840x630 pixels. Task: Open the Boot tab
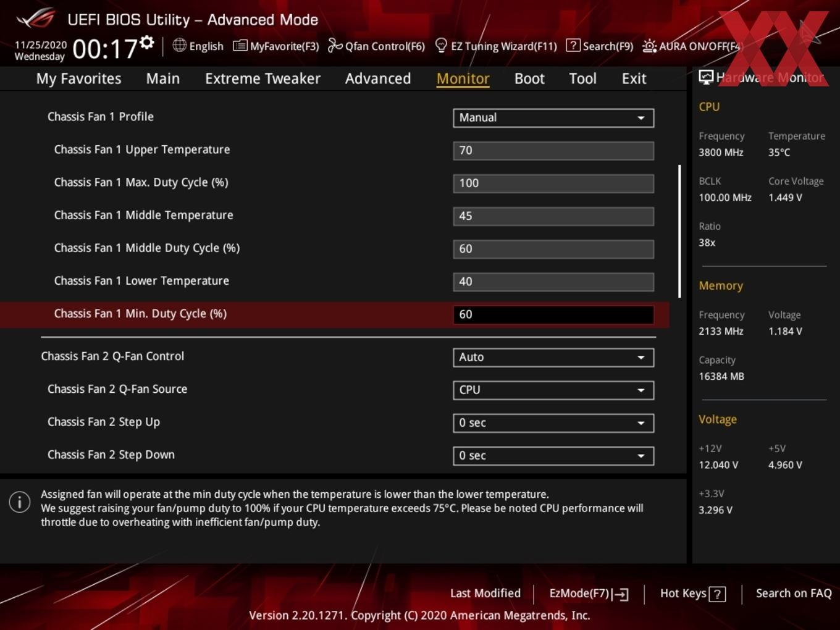(x=529, y=78)
